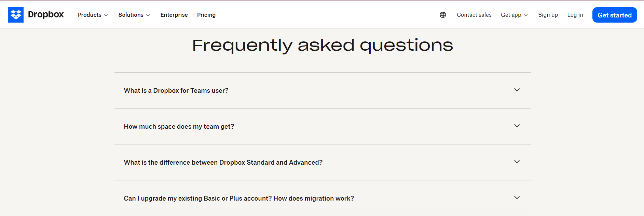Viewport: 644px width, 216px height.
Task: Open the language selector globe icon
Action: (x=443, y=15)
